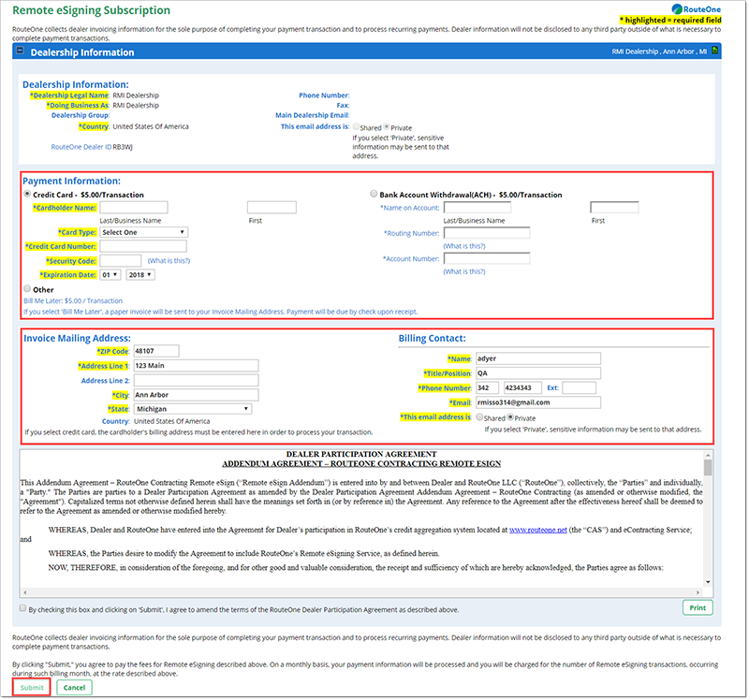Open the expiration month dropdown
This screenshot has width=749, height=700.
pos(110,275)
